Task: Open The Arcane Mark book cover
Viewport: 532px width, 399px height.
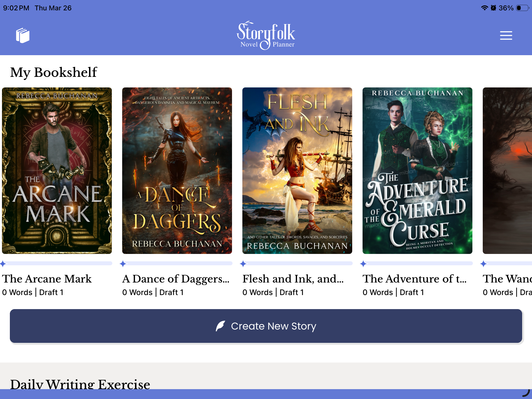Action: (x=57, y=170)
